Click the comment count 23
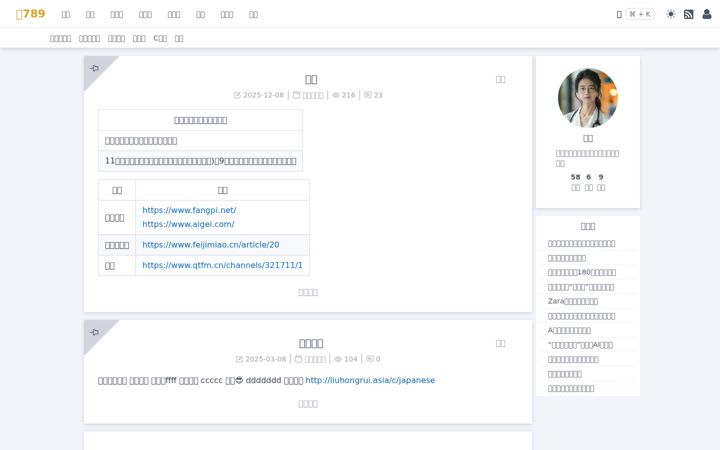 pos(378,95)
